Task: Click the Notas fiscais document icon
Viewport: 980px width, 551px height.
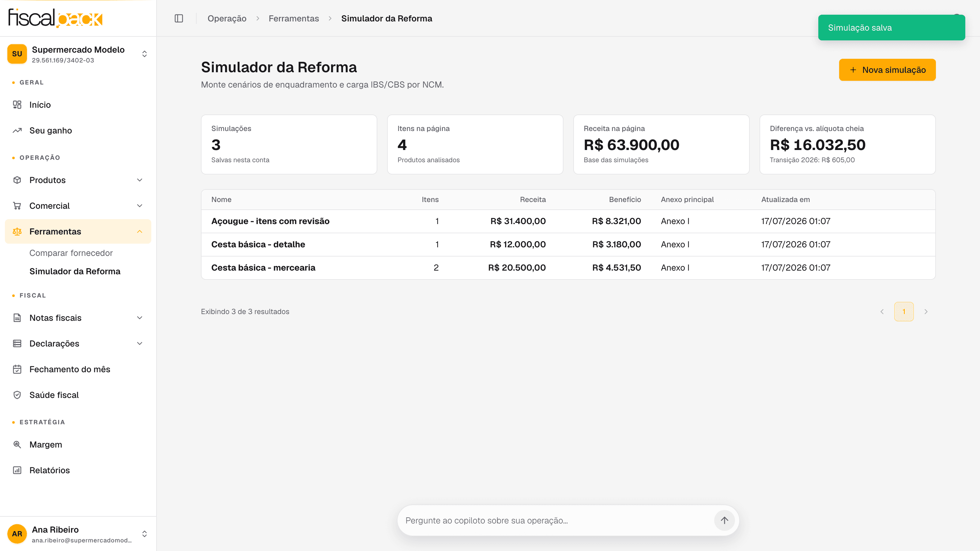Action: pyautogui.click(x=17, y=318)
